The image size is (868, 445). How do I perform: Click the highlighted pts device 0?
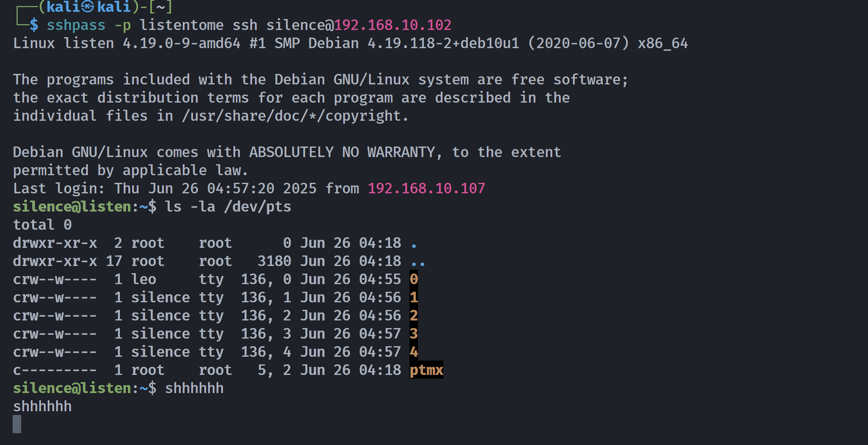tap(414, 279)
